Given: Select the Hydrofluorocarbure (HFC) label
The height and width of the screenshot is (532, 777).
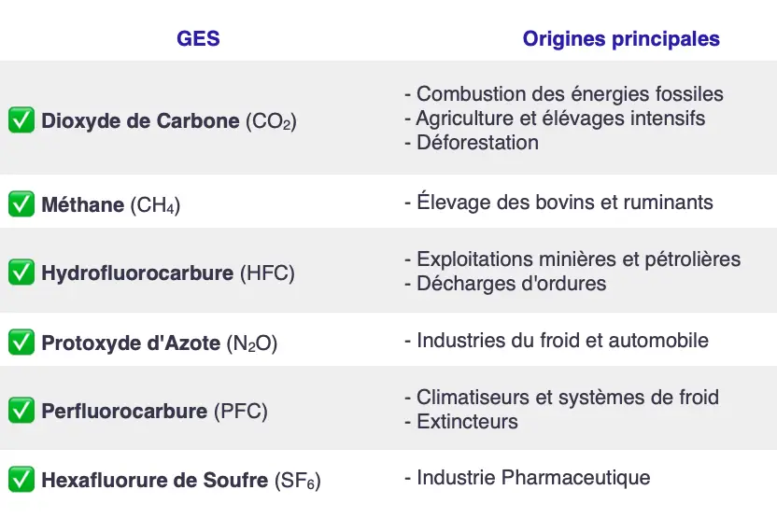Looking at the screenshot, I should (x=168, y=273).
